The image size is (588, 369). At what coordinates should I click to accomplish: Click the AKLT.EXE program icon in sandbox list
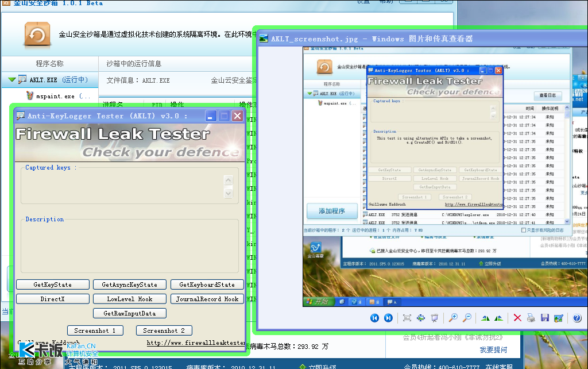pyautogui.click(x=22, y=79)
